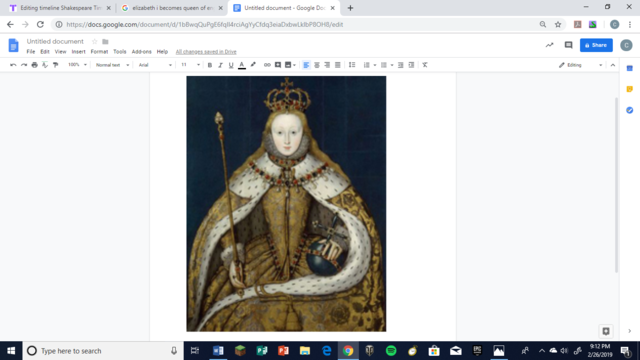Open the Edit menu

point(45,52)
